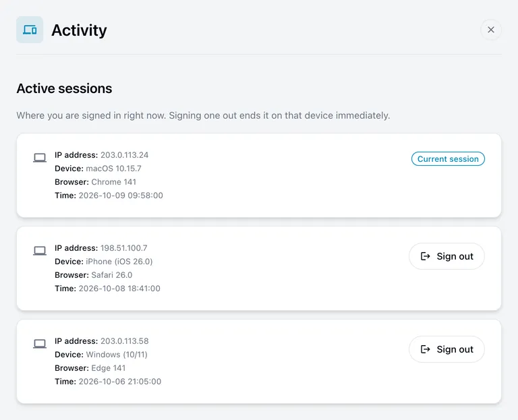The height and width of the screenshot is (420, 518).
Task: Sign out the iPhone Safari 26.0 session
Action: [447, 256]
